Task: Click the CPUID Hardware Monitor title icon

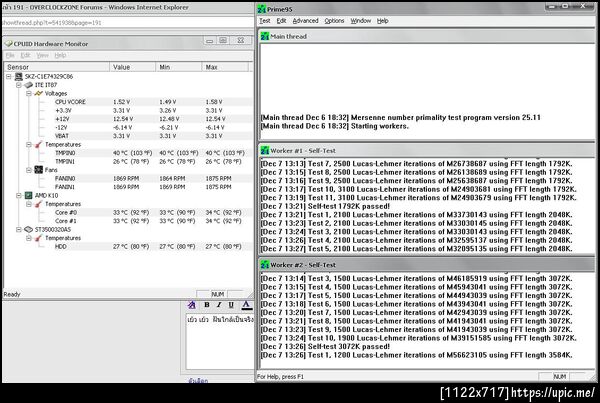Action: pos(8,44)
